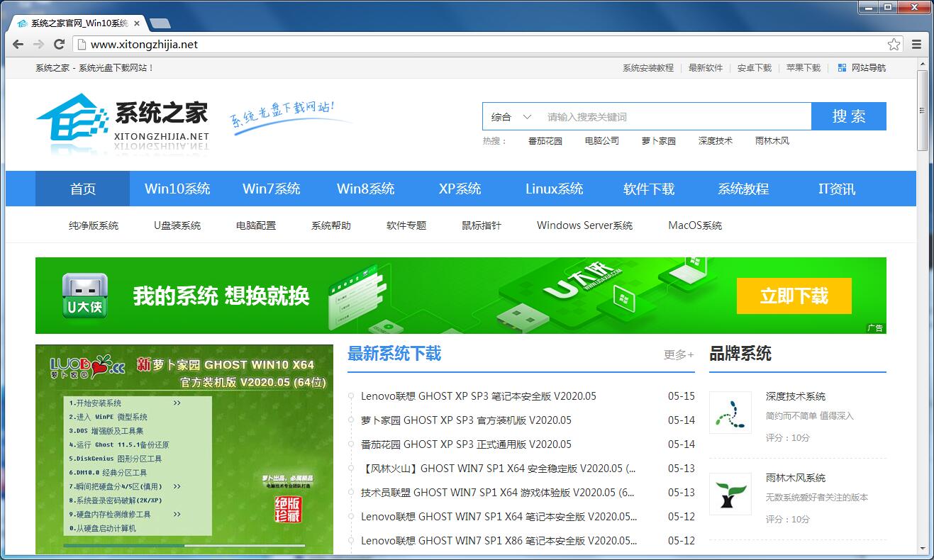This screenshot has width=934, height=560.
Task: Open 技术员联盟 GHOST WIN7 游戏体验版 link
Action: tap(498, 493)
